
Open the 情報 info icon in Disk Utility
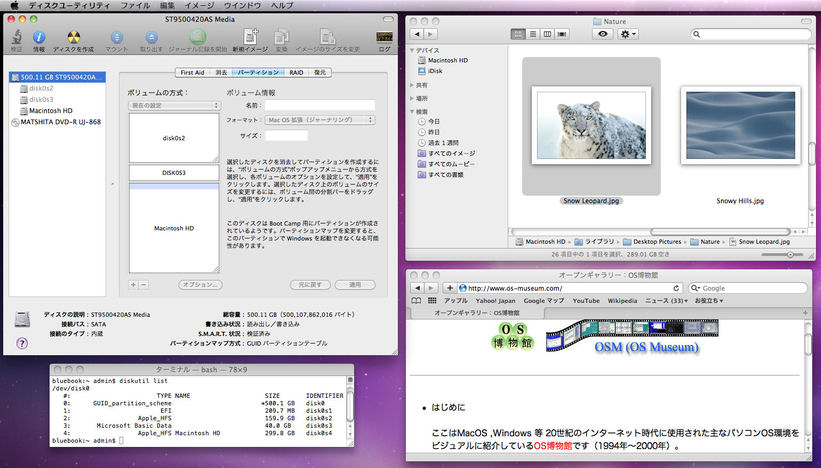coord(39,37)
